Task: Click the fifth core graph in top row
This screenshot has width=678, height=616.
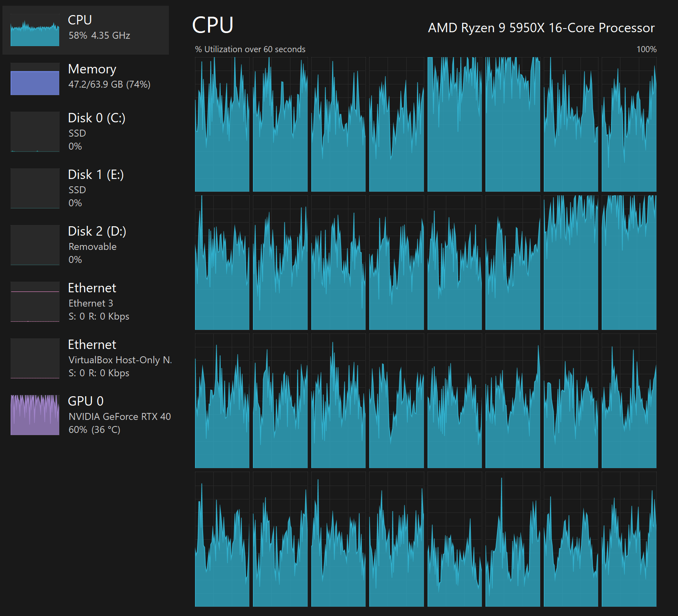Action: click(454, 124)
